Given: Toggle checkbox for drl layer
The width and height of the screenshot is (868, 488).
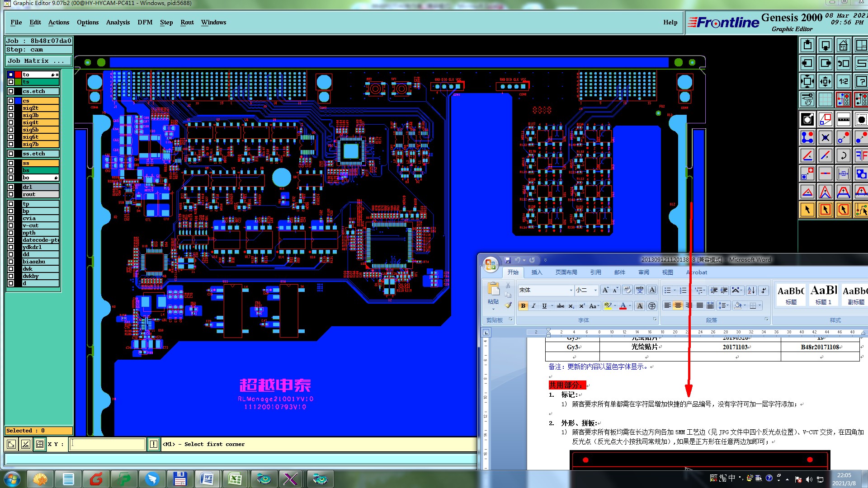Looking at the screenshot, I should [11, 187].
